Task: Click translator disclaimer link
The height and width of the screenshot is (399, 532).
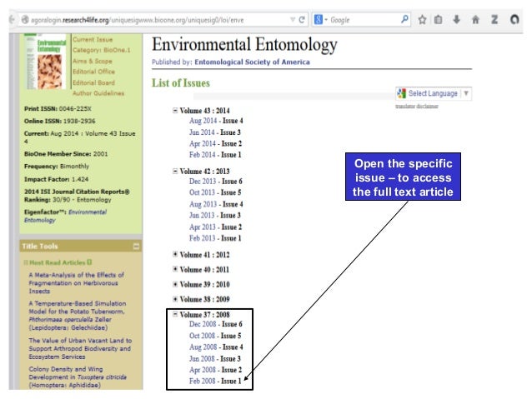Action: click(417, 106)
